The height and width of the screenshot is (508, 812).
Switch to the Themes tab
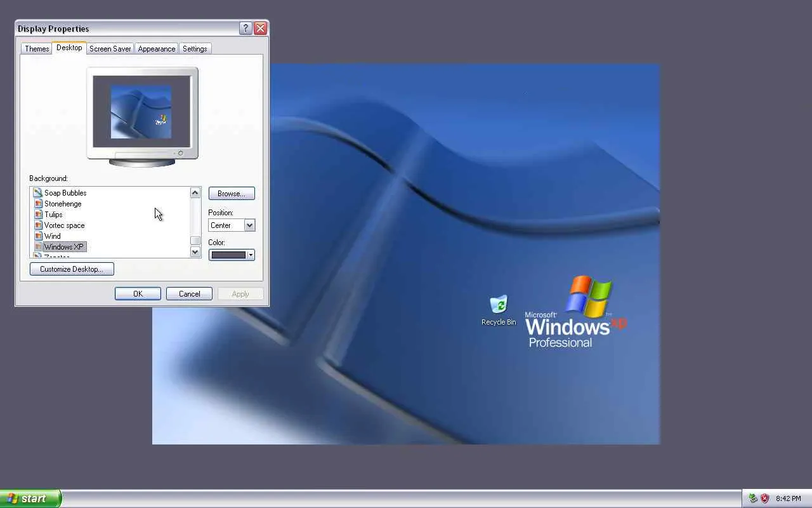tap(37, 49)
